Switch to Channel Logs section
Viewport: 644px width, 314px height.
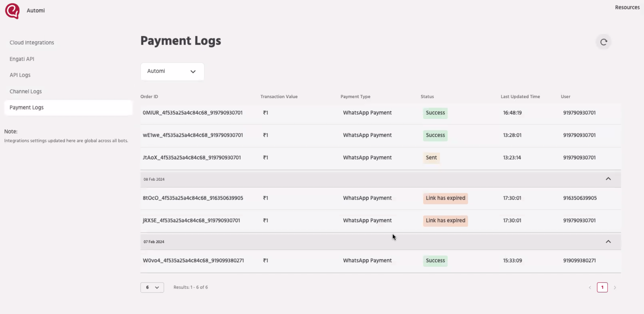coord(25,91)
